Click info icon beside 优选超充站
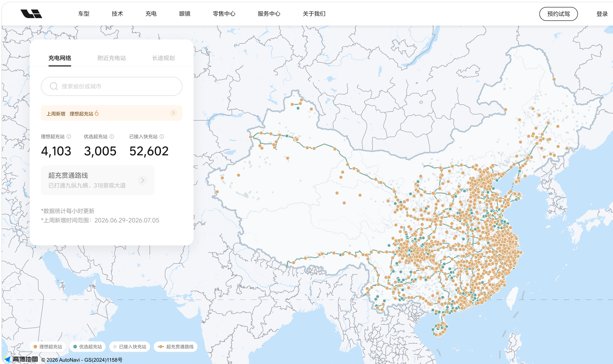 point(112,137)
